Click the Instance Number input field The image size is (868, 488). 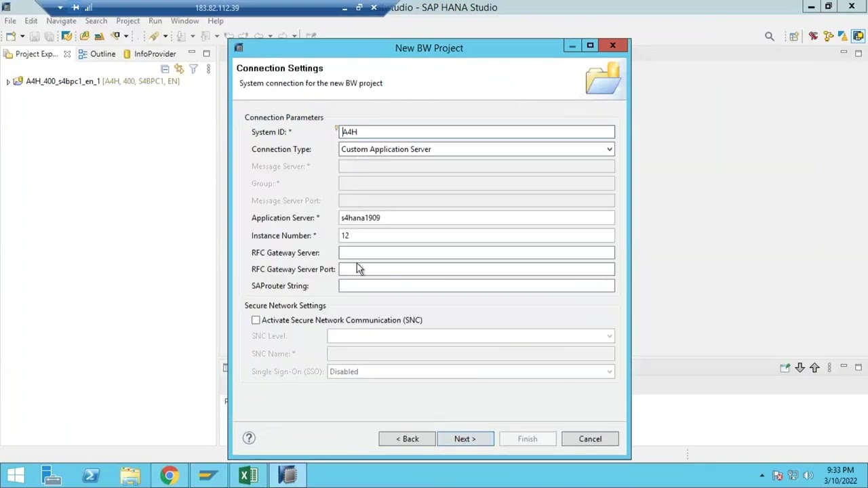coord(477,235)
